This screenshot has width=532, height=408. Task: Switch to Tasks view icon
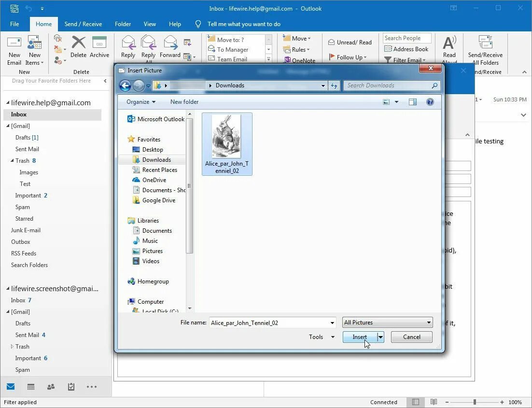point(71,387)
